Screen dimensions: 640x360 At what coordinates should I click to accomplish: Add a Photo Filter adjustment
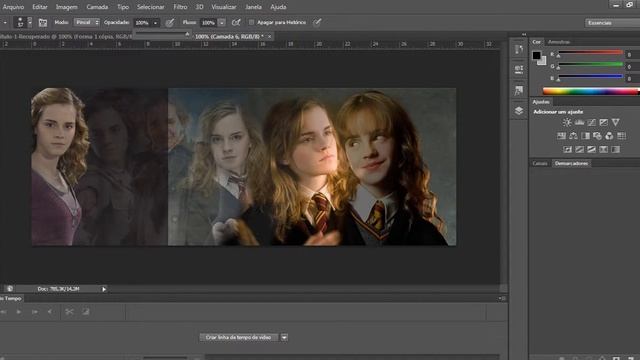tap(597, 136)
